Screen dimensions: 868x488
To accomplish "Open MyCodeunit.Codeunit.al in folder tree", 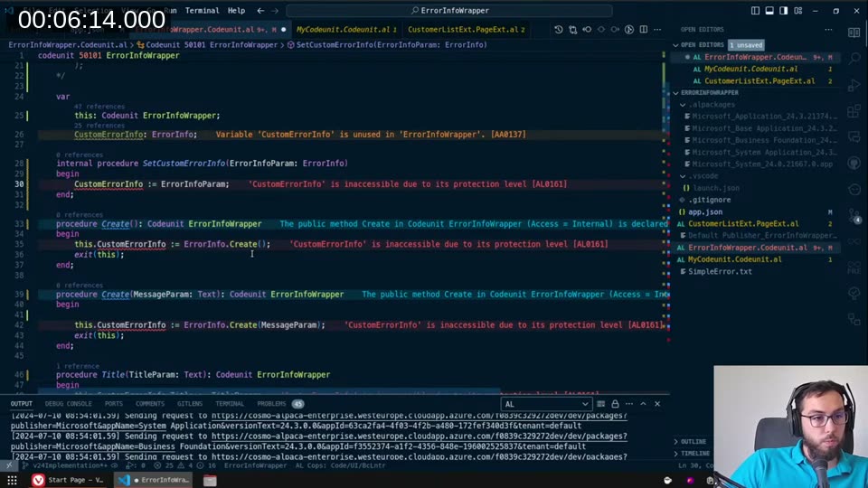I will click(x=734, y=259).
